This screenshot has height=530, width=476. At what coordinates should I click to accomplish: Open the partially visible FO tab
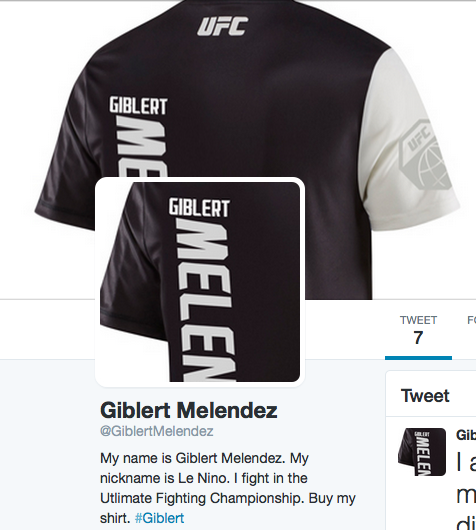coord(471,320)
